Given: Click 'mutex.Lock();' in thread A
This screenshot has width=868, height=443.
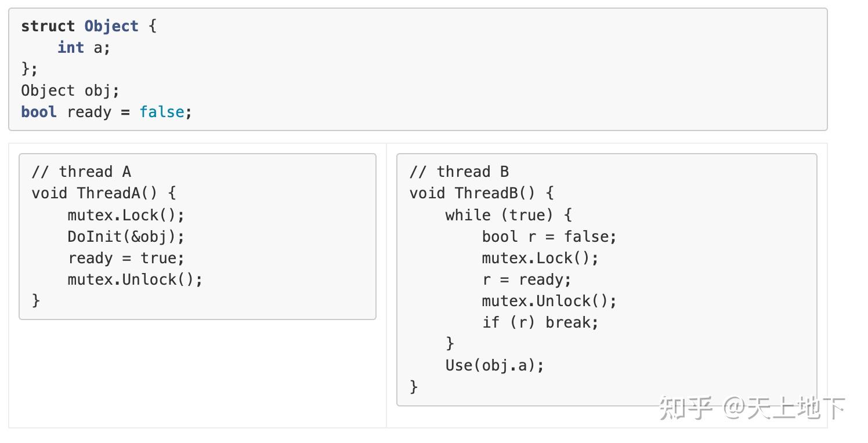Looking at the screenshot, I should pos(125,215).
